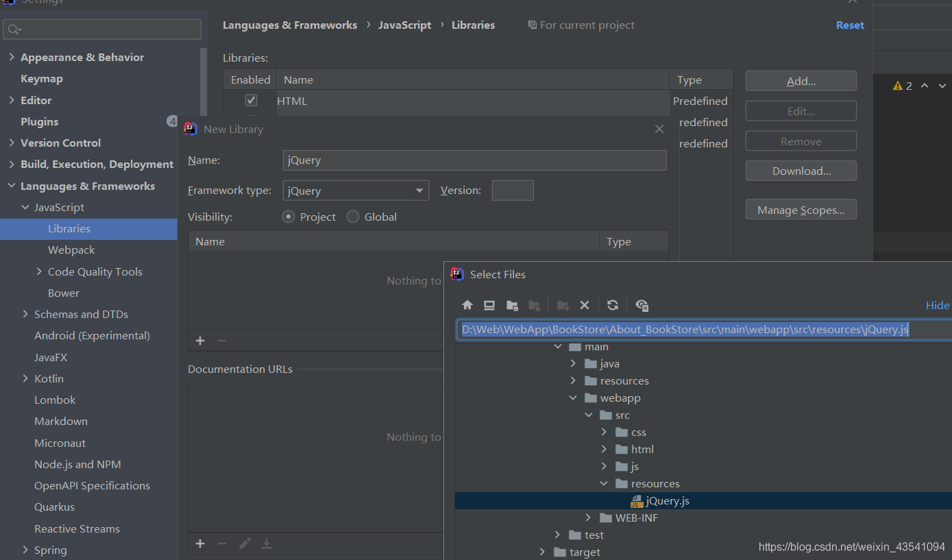Select Node.js and NPM settings
This screenshot has width=952, height=560.
coord(77,464)
